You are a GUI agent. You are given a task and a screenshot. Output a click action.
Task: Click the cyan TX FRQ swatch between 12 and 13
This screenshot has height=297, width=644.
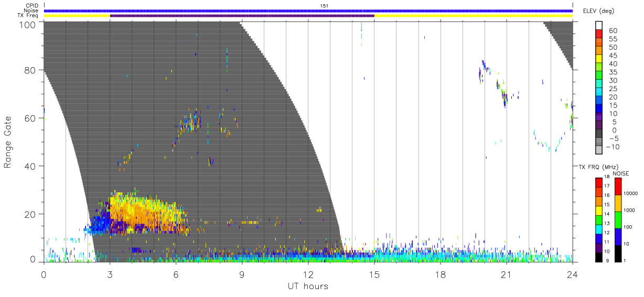(x=599, y=229)
